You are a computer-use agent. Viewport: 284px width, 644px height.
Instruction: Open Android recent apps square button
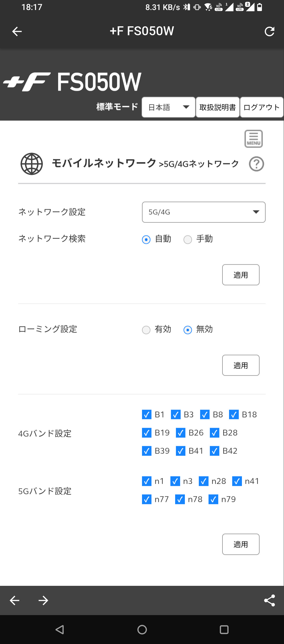[x=224, y=630]
